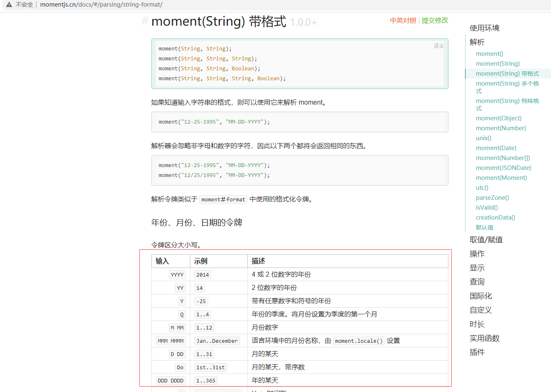This screenshot has height=392, width=551.
Task: Click the example value 1..4
Action: [x=203, y=314]
